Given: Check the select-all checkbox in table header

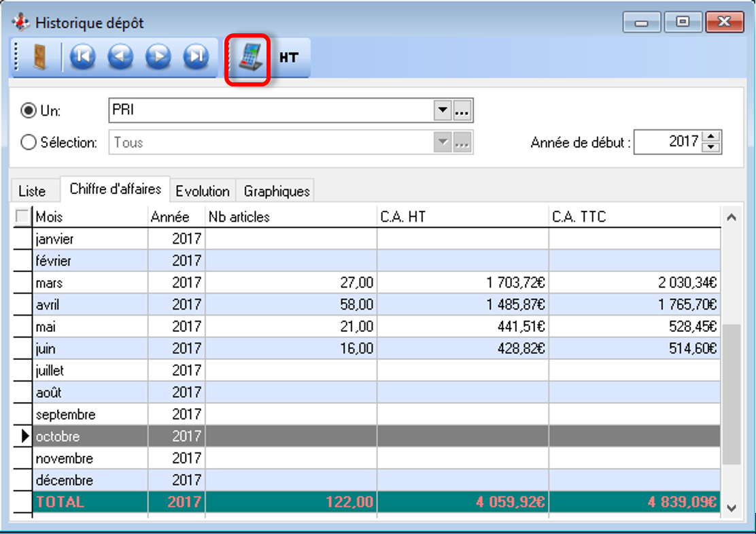Looking at the screenshot, I should 22,217.
